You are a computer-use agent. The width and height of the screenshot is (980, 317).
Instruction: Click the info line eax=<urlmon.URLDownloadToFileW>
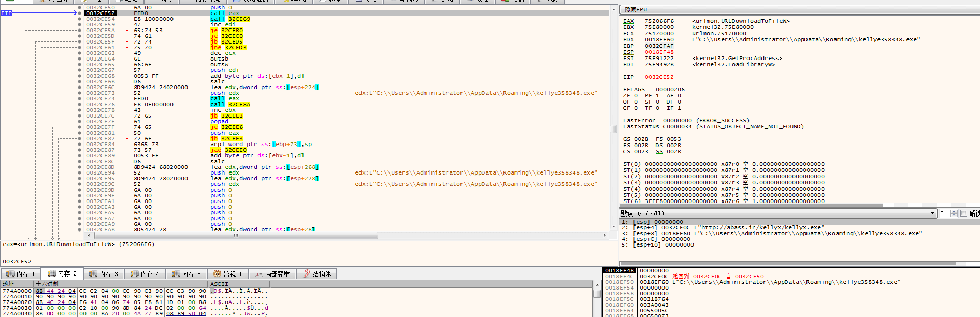(78, 244)
